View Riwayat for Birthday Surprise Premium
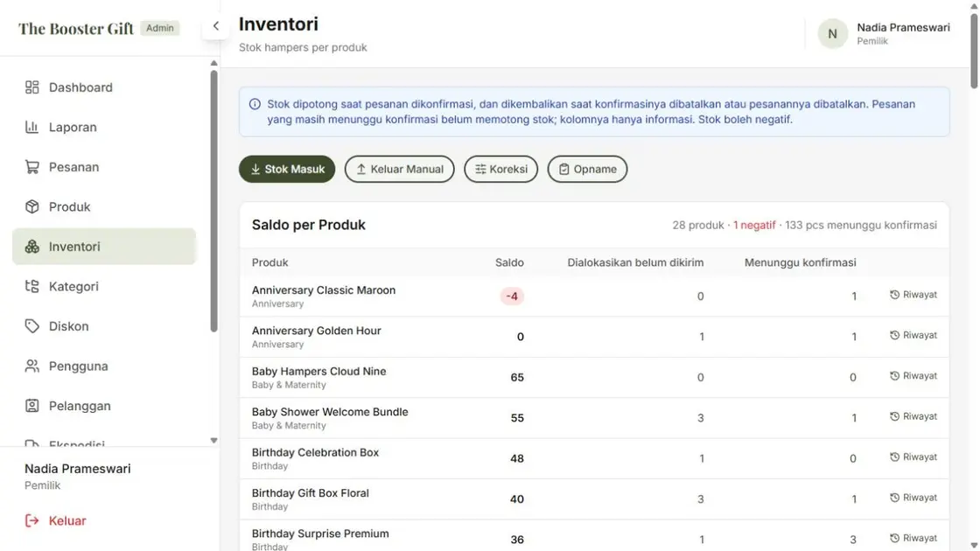Screen dimensions: 980x551 (913, 539)
